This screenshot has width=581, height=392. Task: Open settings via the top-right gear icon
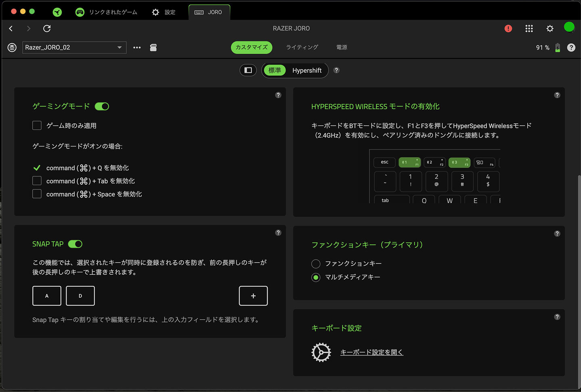550,28
